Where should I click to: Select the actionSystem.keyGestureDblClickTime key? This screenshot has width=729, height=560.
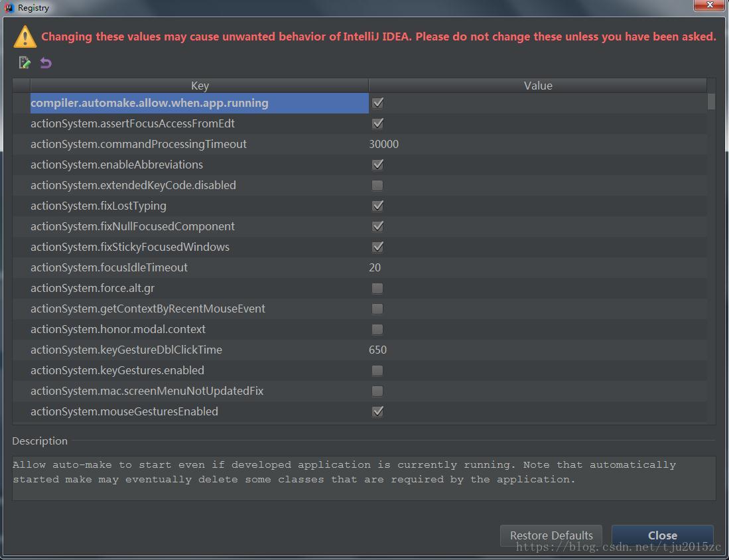pyautogui.click(x=127, y=350)
